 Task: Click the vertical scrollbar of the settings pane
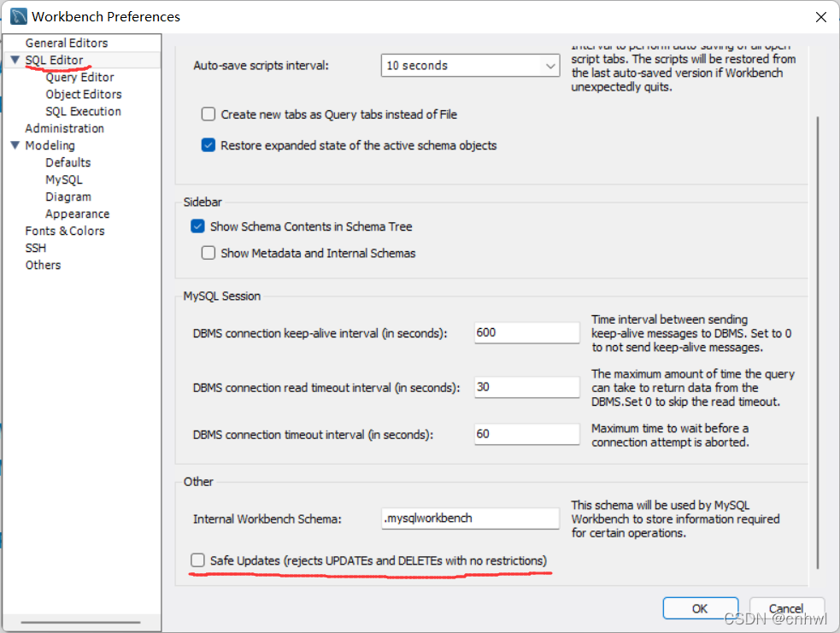pyautogui.click(x=818, y=343)
